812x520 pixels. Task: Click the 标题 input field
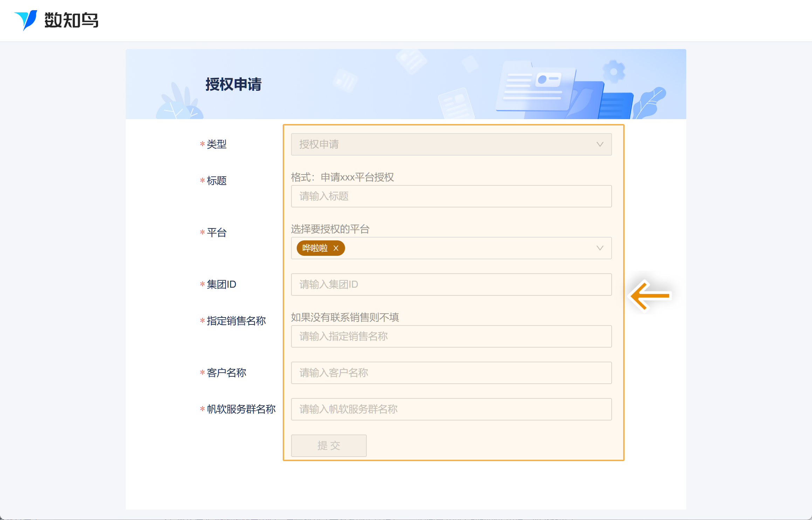tap(451, 196)
